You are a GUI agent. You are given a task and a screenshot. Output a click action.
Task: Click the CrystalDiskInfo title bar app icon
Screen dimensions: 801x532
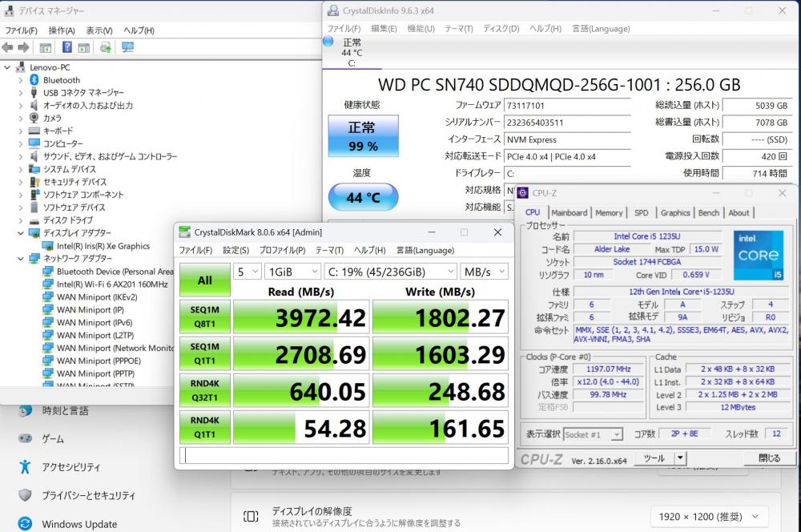click(333, 10)
